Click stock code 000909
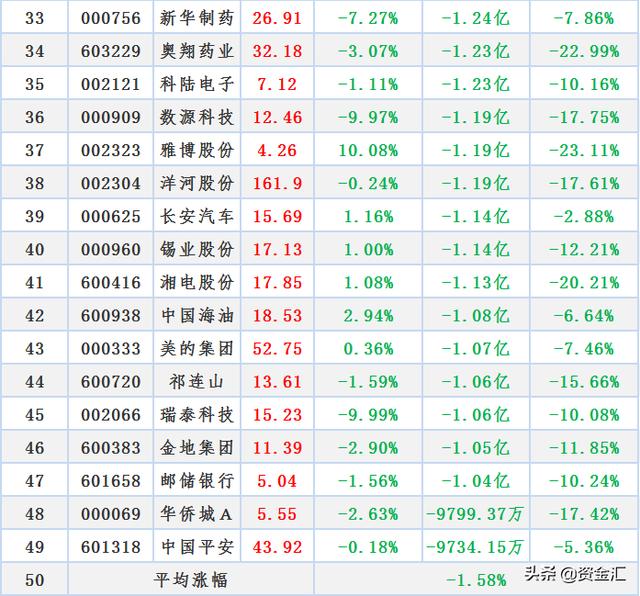The image size is (640, 596). tap(111, 118)
